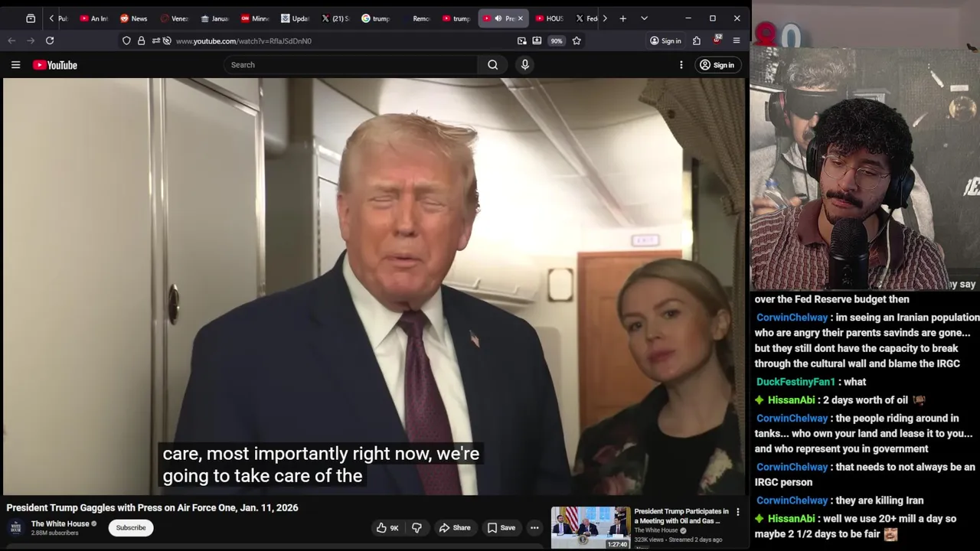Click the red extension icon with badge
This screenshot has width=980, height=551.
pos(717,40)
